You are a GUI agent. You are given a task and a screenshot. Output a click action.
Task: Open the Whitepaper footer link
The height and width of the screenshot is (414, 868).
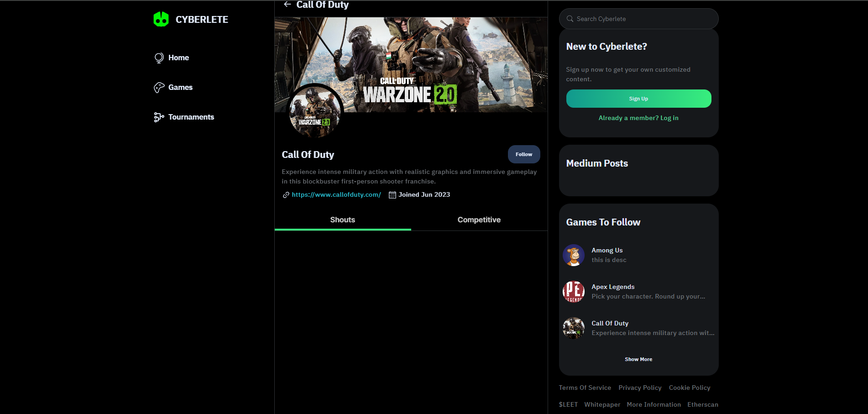[602, 404]
